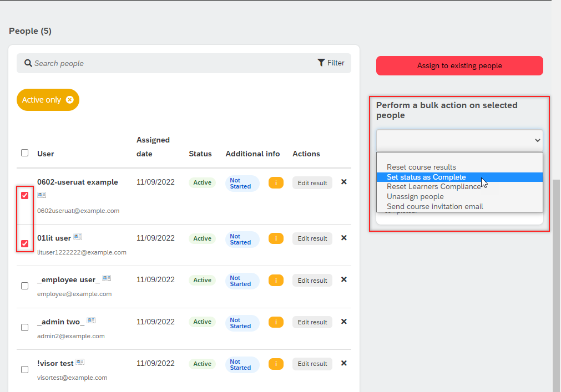Open info icon for 0602-useruat example
561x392 pixels.
point(276,182)
